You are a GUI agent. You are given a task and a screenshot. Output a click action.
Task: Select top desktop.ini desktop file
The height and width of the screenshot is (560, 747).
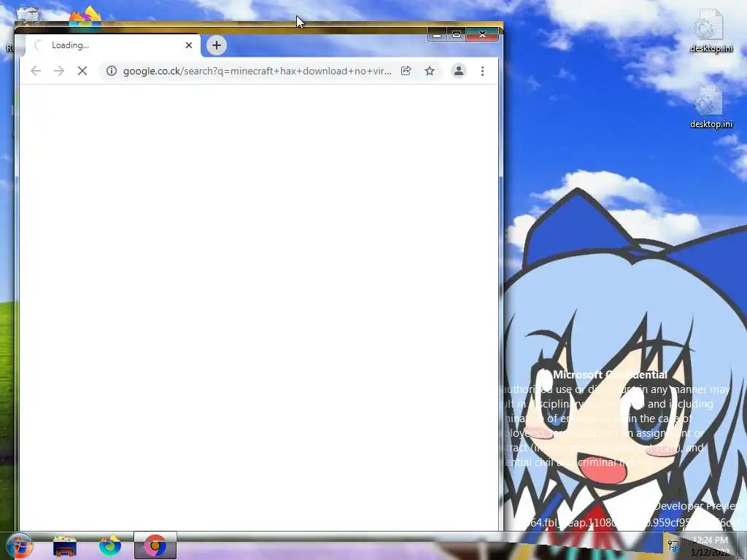tap(711, 31)
